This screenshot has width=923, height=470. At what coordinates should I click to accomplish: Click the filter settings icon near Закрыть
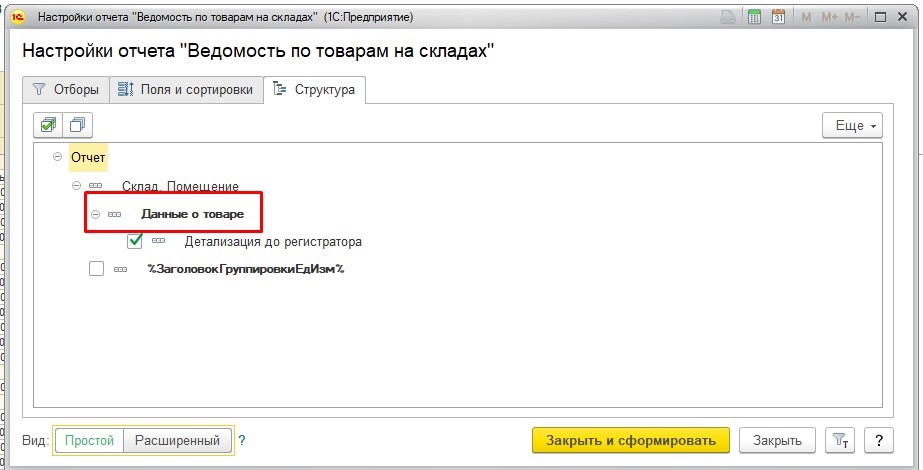(x=839, y=441)
